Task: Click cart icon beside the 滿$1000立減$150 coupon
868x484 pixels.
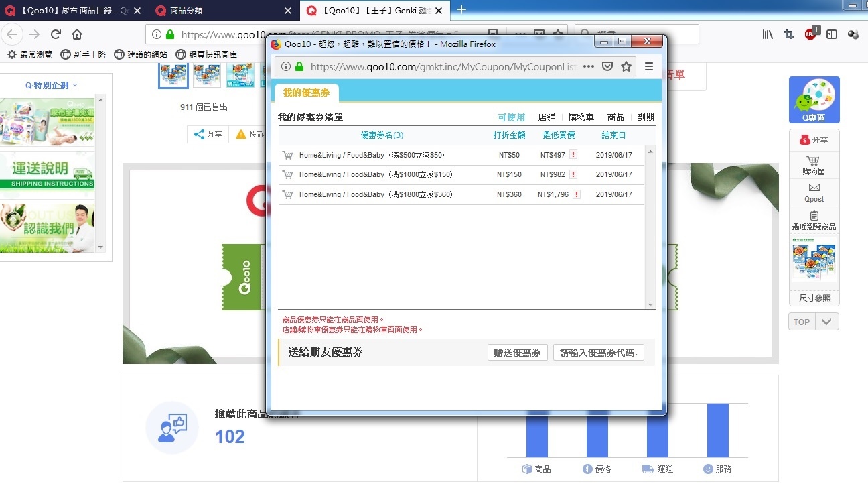Action: [x=287, y=174]
